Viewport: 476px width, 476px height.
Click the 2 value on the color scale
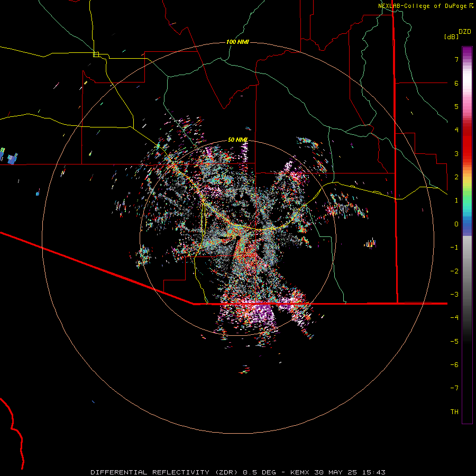(x=456, y=177)
